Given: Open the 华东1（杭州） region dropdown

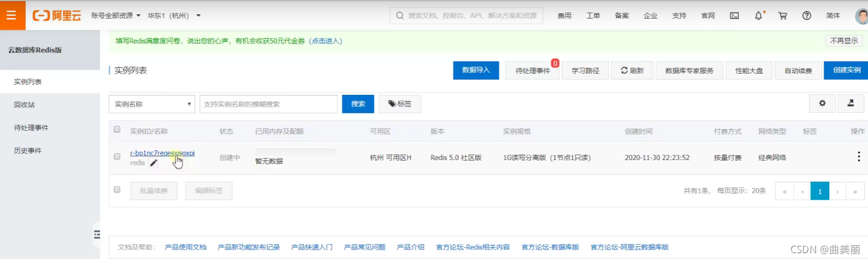Looking at the screenshot, I should pos(174,15).
